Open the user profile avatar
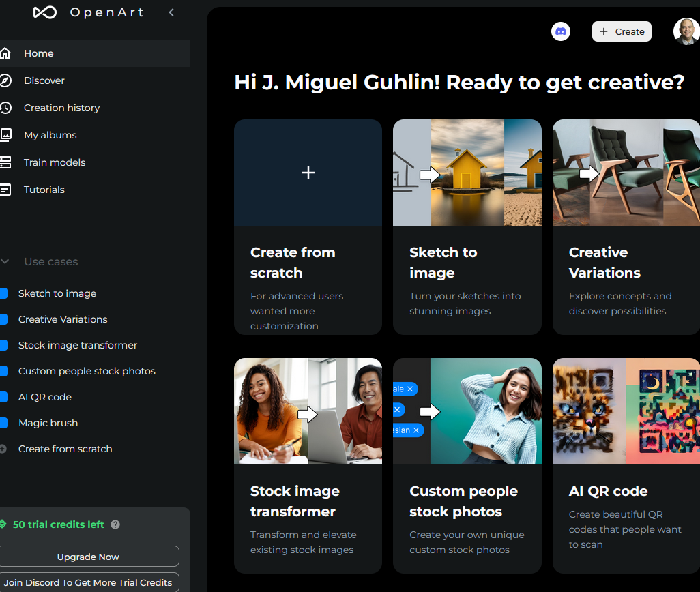This screenshot has height=592, width=700. coord(686,31)
